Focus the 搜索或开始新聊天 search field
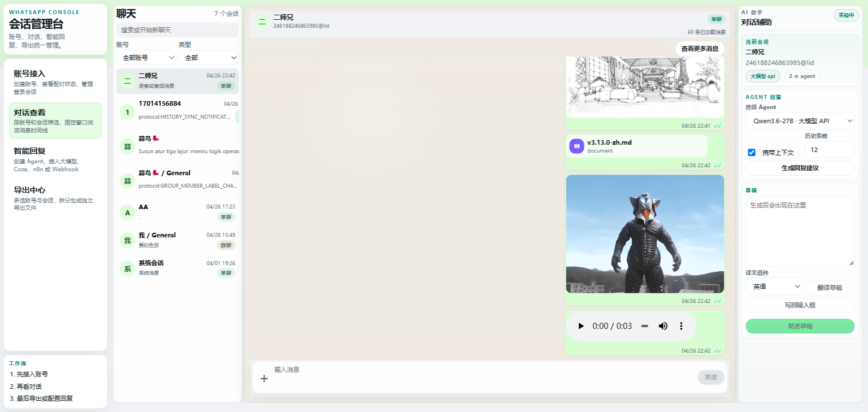 tap(177, 30)
